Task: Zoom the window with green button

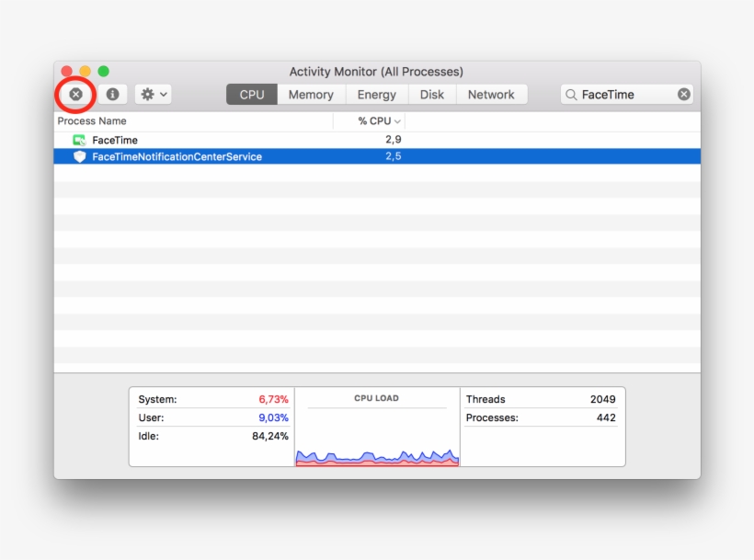Action: pyautogui.click(x=103, y=72)
